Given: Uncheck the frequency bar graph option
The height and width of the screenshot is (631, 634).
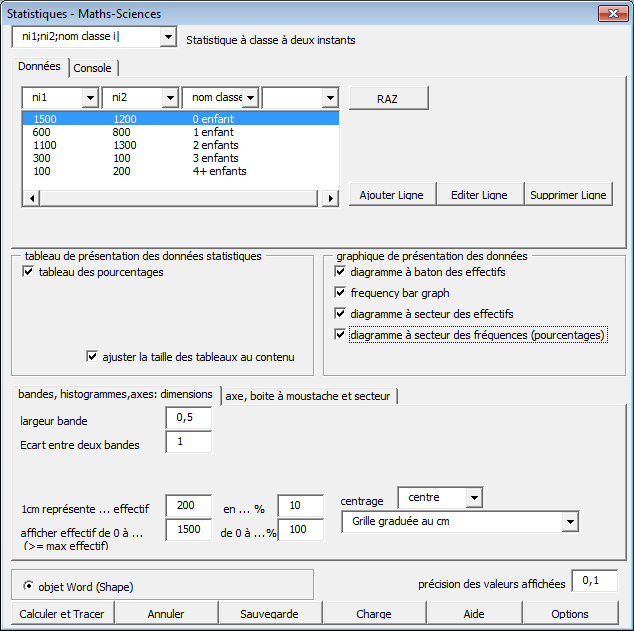Looking at the screenshot, I should point(340,292).
